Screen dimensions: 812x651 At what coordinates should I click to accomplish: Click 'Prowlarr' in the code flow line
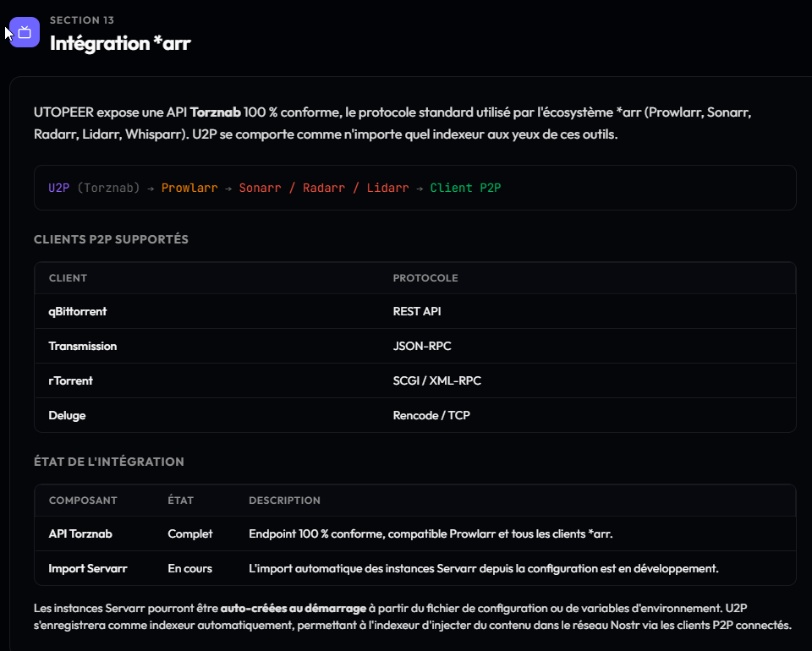[189, 188]
